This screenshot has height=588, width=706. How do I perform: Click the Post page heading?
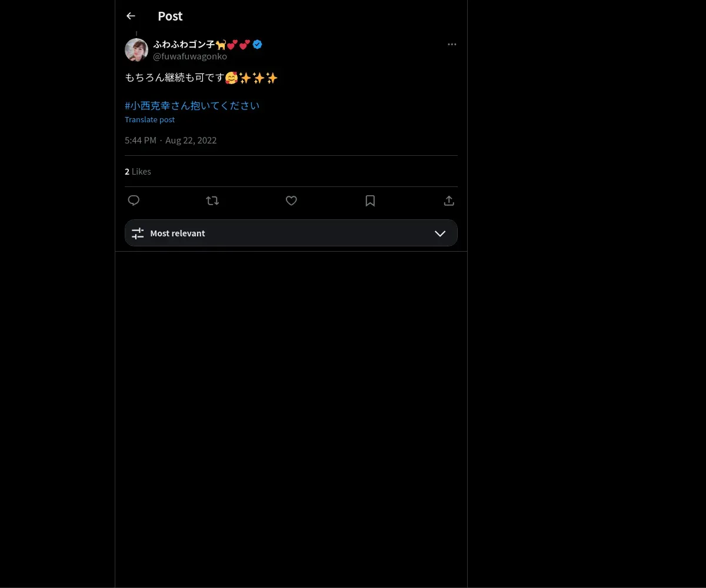(170, 16)
